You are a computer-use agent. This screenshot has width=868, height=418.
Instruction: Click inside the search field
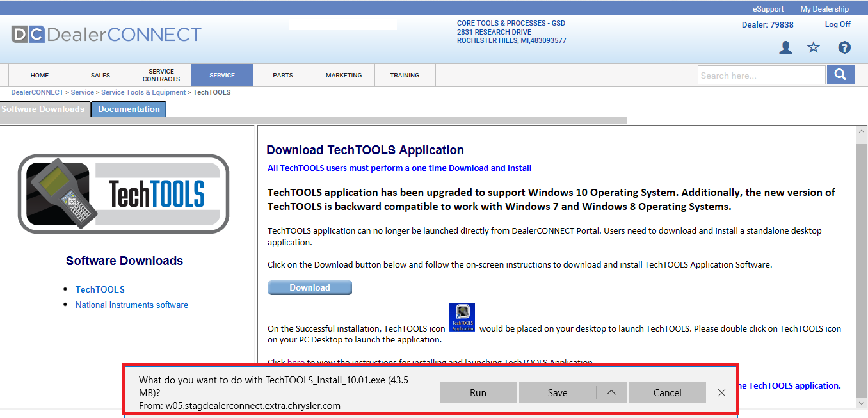coord(761,74)
